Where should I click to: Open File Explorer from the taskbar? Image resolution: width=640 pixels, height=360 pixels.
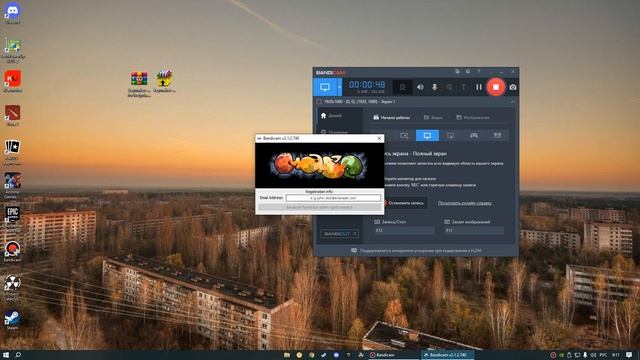287,355
